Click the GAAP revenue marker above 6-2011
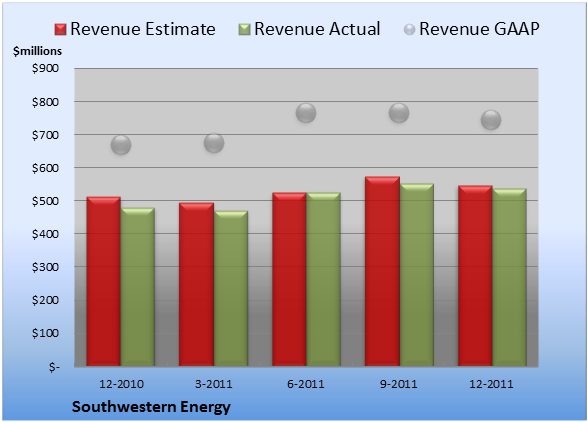The width and height of the screenshot is (588, 422). 306,113
